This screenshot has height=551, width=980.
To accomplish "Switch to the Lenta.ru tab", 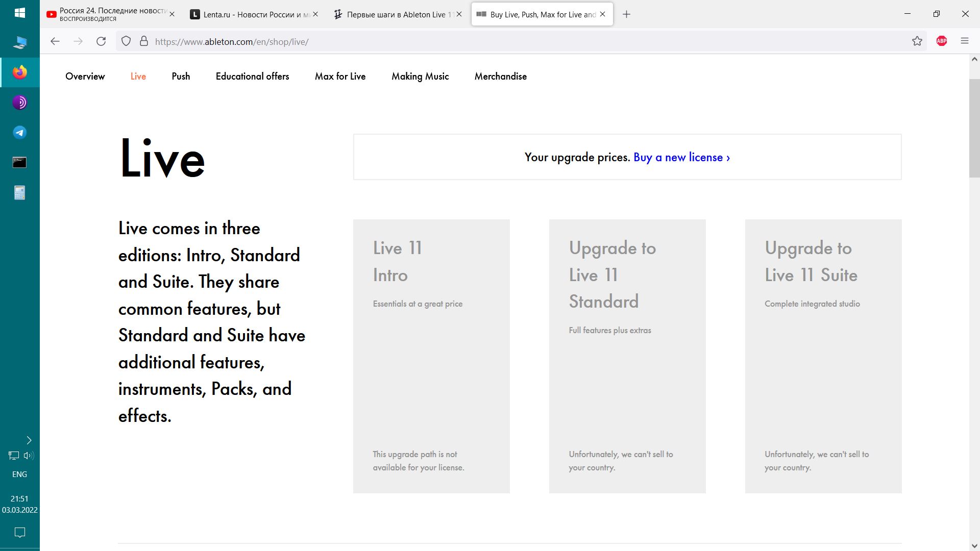I will pos(250,14).
